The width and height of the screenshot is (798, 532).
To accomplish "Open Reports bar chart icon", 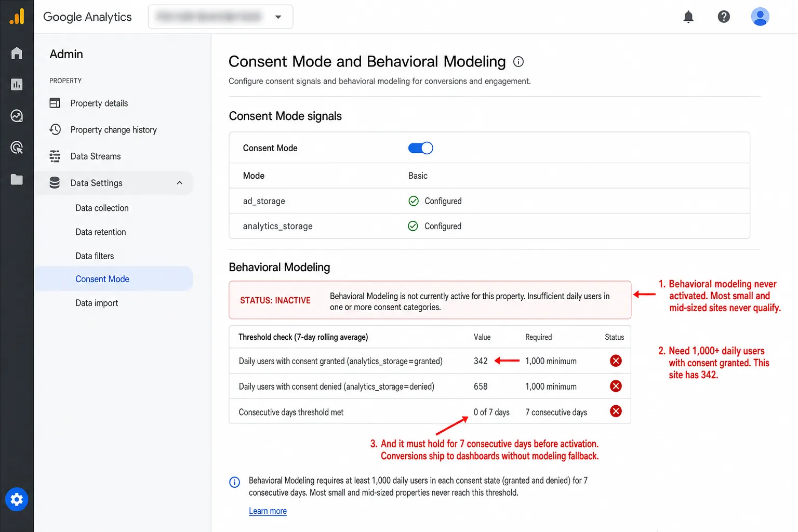I will tap(17, 84).
